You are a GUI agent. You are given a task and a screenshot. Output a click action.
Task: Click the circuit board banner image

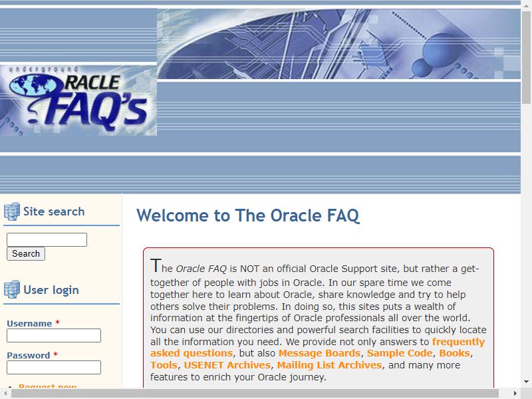[338, 44]
